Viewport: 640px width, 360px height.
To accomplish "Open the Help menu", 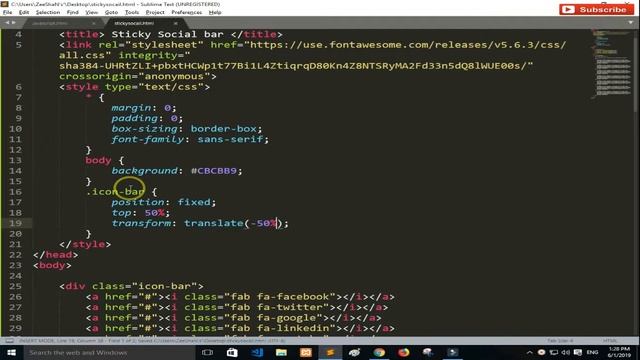I will 215,12.
